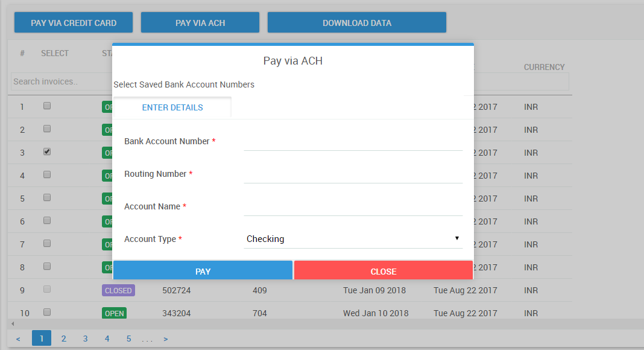Switch to the Enter Details tab

pyautogui.click(x=172, y=108)
